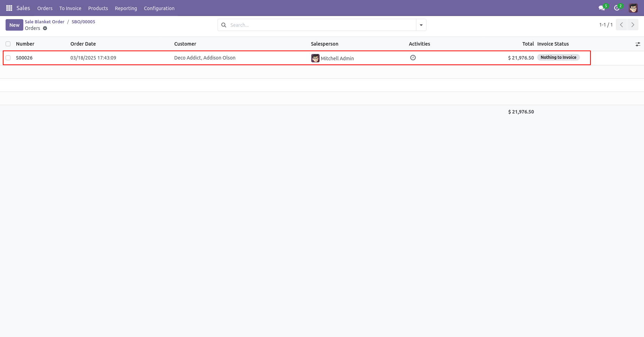Click the Sales app title
Image resolution: width=644 pixels, height=337 pixels.
pos(23,8)
